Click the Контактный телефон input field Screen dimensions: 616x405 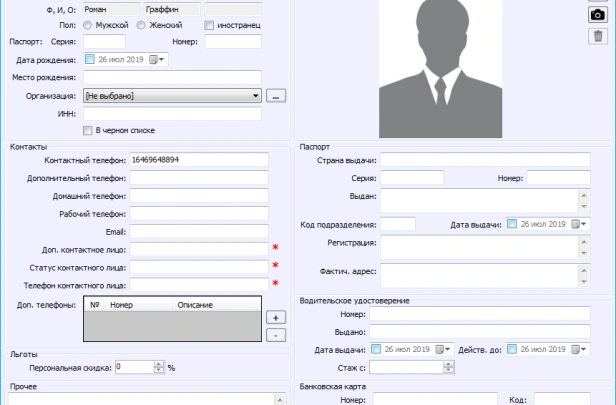click(x=200, y=159)
